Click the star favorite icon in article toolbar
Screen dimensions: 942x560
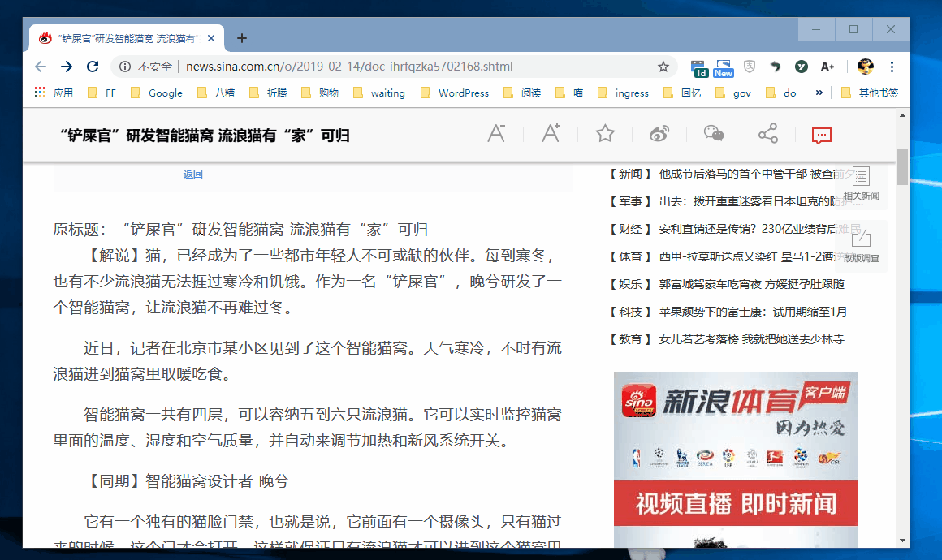605,134
